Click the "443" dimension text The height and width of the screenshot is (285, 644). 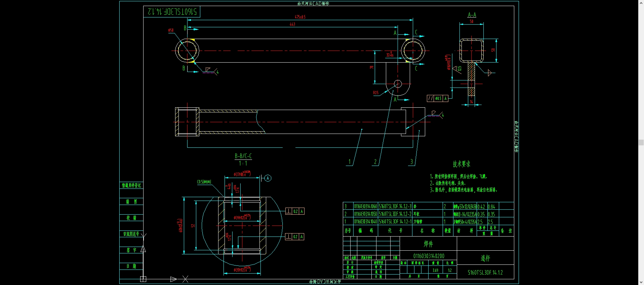(292, 24)
